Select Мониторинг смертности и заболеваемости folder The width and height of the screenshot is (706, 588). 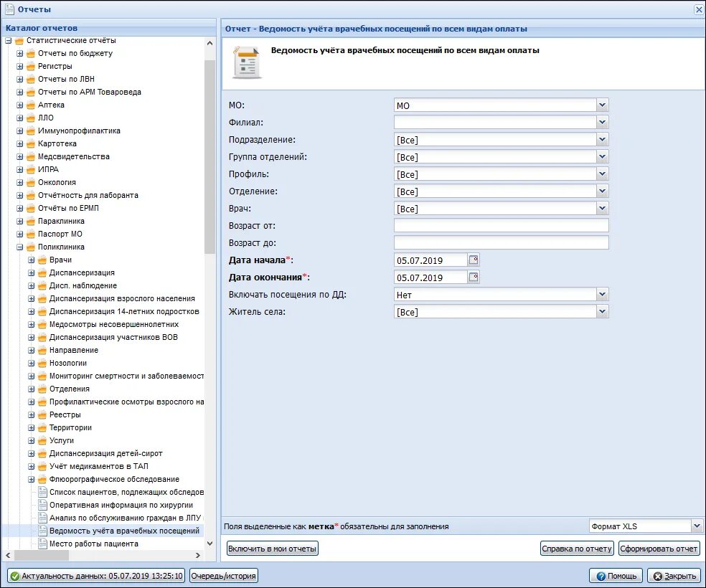126,376
